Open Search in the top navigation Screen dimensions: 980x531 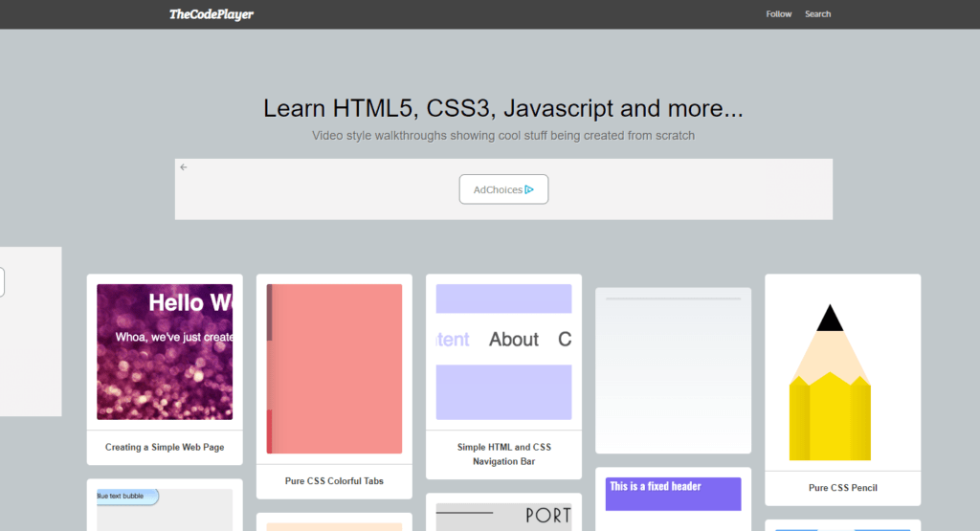817,14
